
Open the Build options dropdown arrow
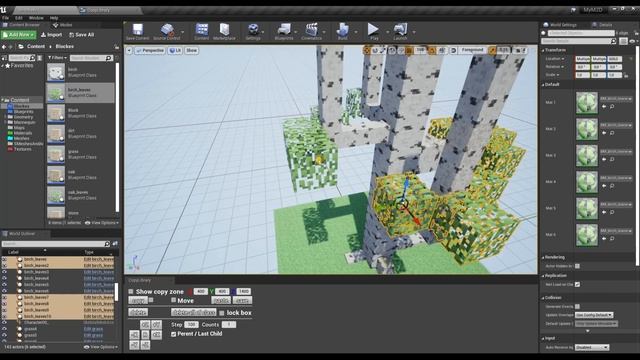tap(356, 32)
